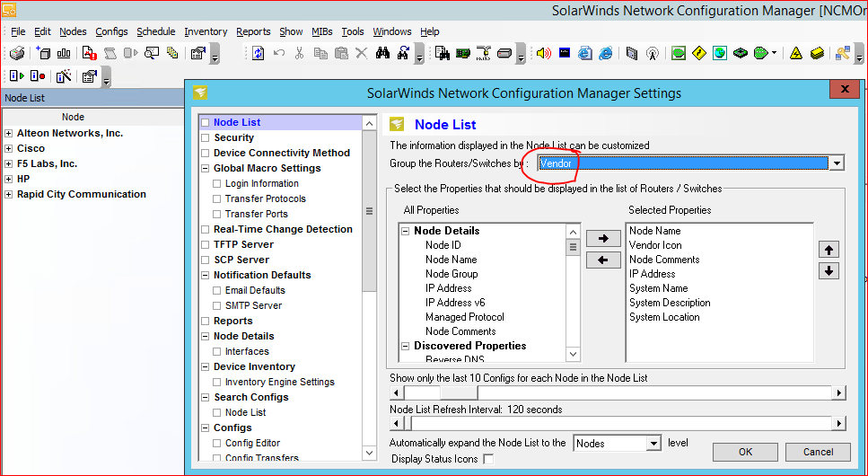This screenshot has height=476, width=868.
Task: Select IP Address v6 in All Properties
Action: coord(455,303)
